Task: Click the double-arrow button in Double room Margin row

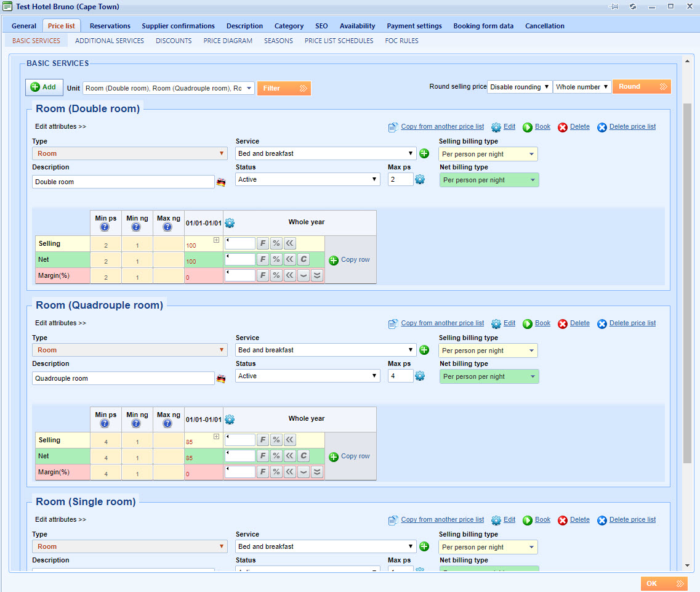Action: pyautogui.click(x=290, y=275)
